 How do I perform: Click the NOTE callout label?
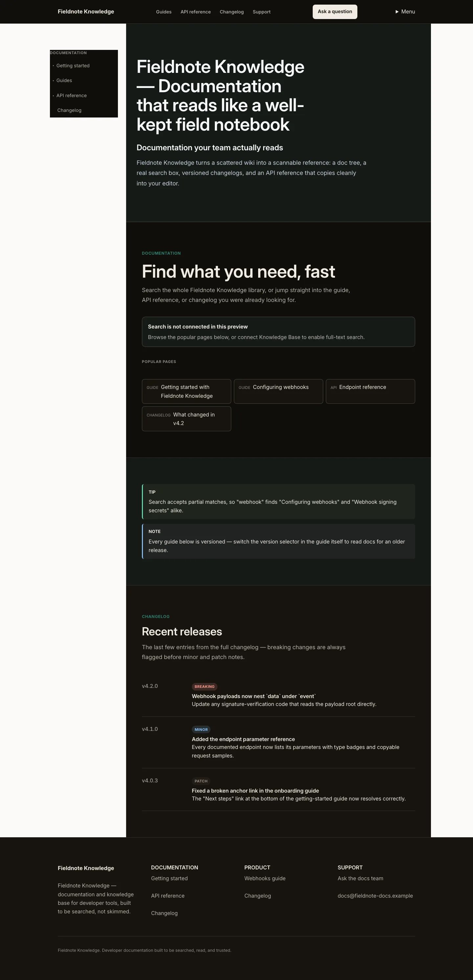(x=155, y=531)
